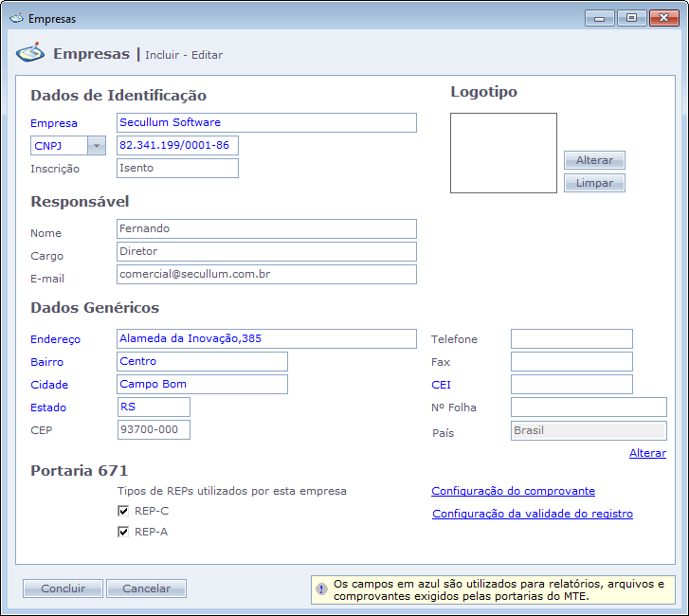The width and height of the screenshot is (689, 616).
Task: Focus the Empresa name field
Action: pyautogui.click(x=266, y=122)
